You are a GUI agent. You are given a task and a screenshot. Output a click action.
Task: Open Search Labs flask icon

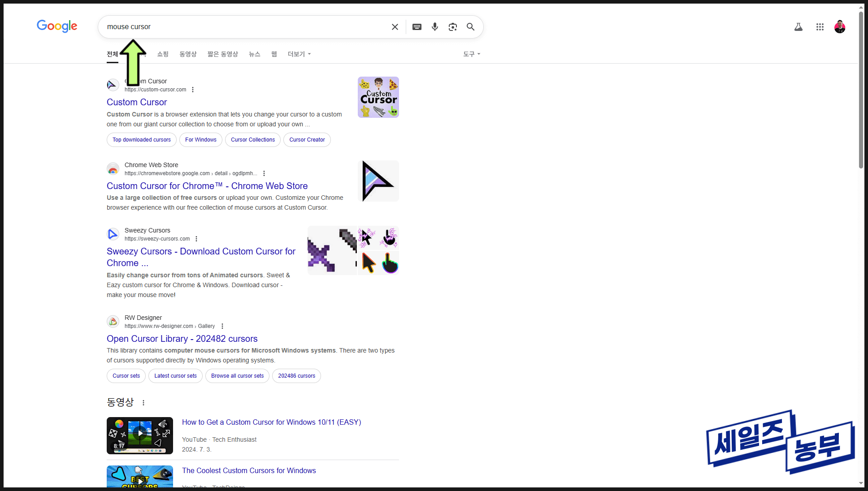[798, 27]
